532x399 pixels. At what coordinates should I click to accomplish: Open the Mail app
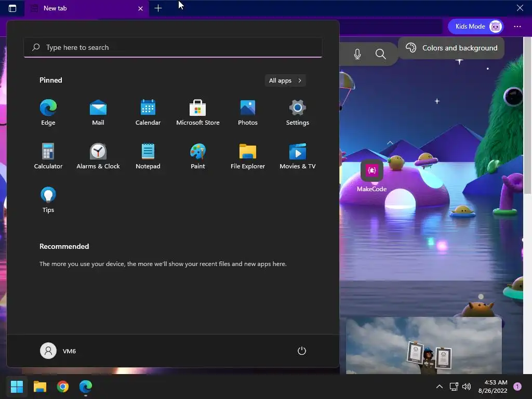98,113
